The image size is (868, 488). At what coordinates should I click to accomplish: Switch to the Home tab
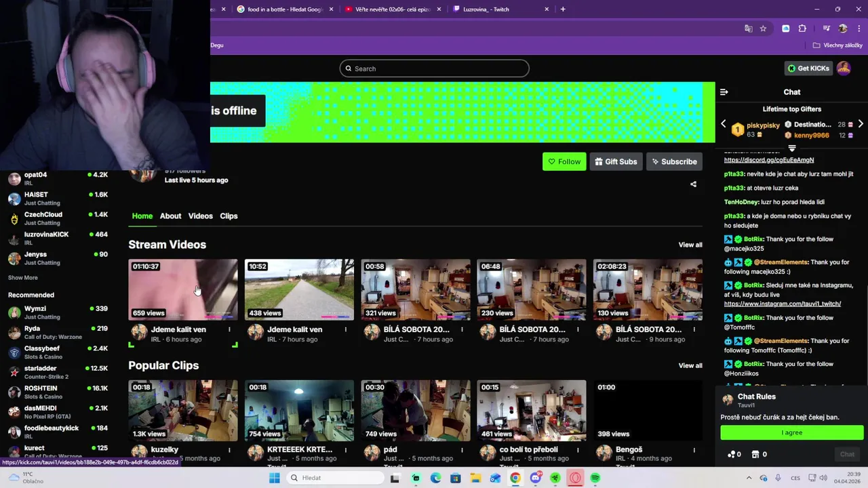(x=142, y=216)
